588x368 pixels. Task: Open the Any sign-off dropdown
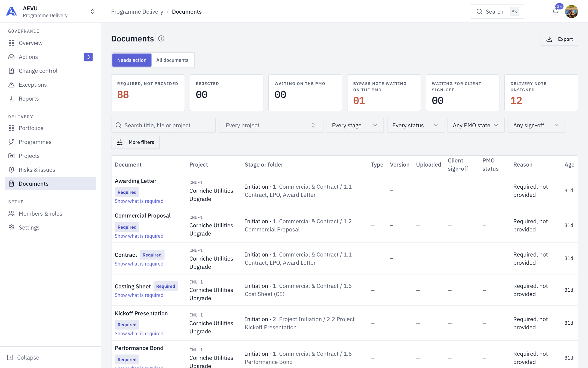click(x=536, y=125)
